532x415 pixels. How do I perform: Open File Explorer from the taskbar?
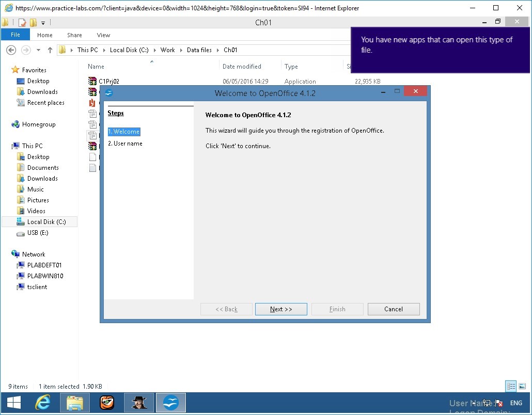point(75,403)
